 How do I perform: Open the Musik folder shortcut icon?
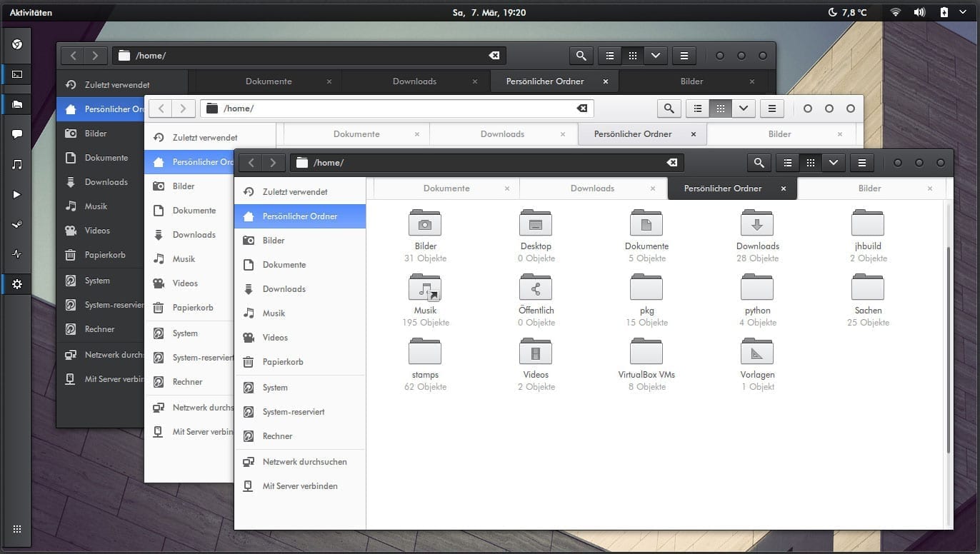tap(425, 287)
